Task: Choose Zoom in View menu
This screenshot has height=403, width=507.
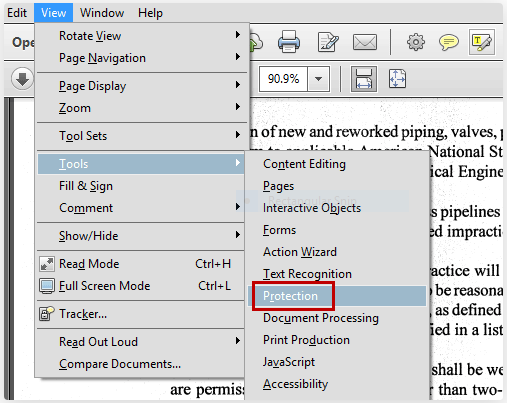Action: tap(142, 108)
